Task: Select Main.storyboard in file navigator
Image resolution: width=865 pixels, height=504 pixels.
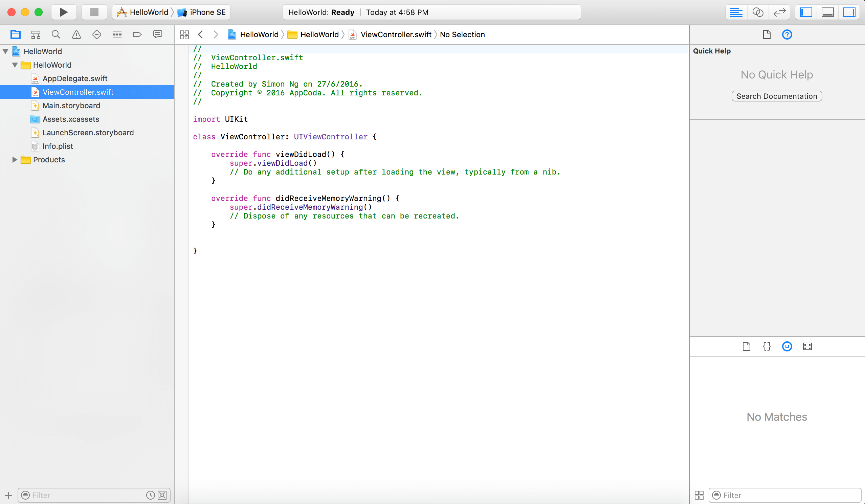Action: (x=72, y=106)
